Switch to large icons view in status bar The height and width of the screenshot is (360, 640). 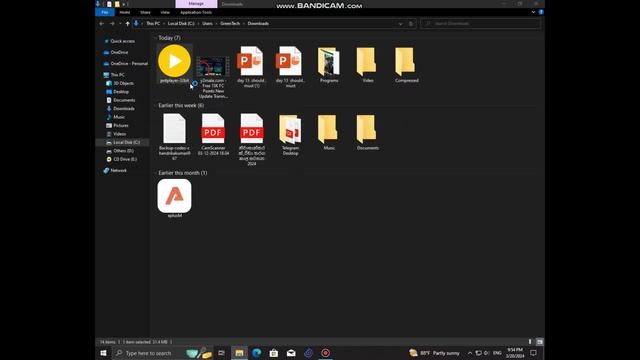(540, 342)
